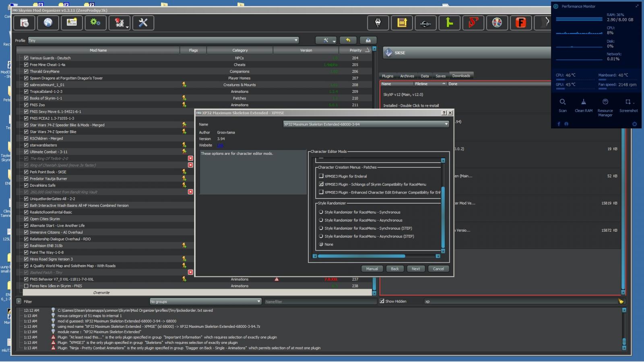Screen dimensions: 644x362
Task: Select Style Randomizer for RaceMenu - Asynchronous
Action: pyautogui.click(x=321, y=220)
